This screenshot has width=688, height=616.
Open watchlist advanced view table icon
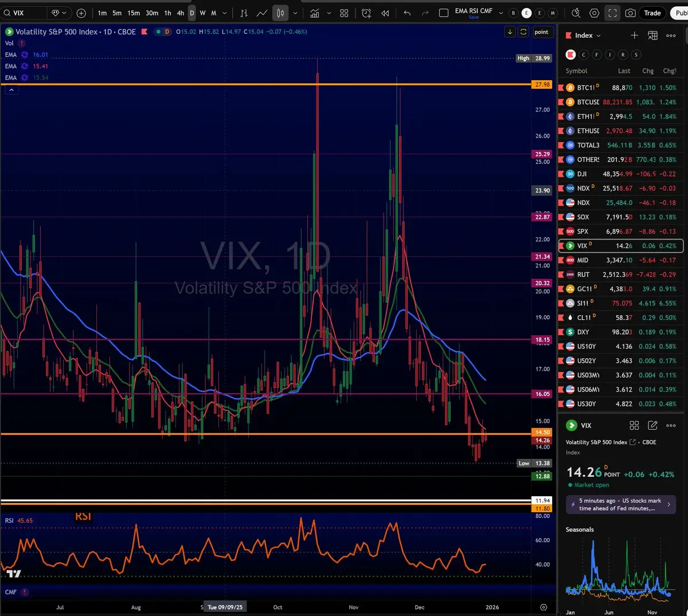coord(652,36)
